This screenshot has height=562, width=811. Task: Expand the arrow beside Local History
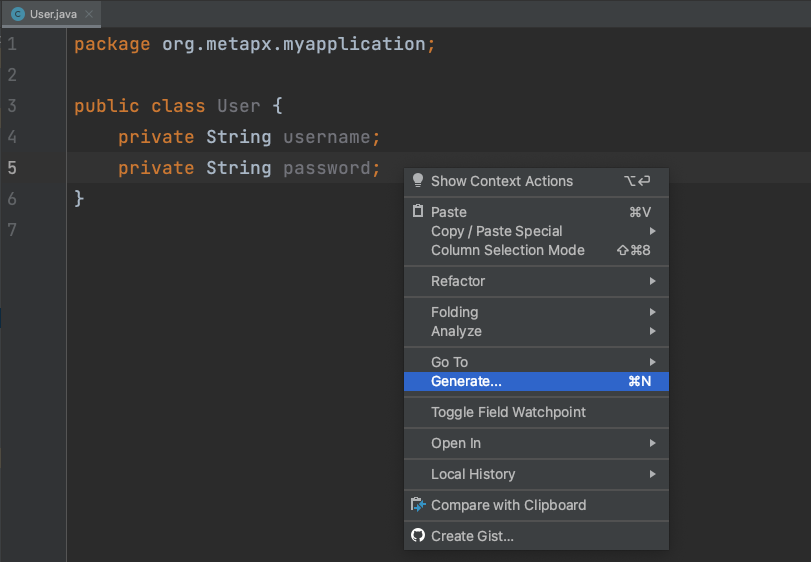tap(653, 474)
